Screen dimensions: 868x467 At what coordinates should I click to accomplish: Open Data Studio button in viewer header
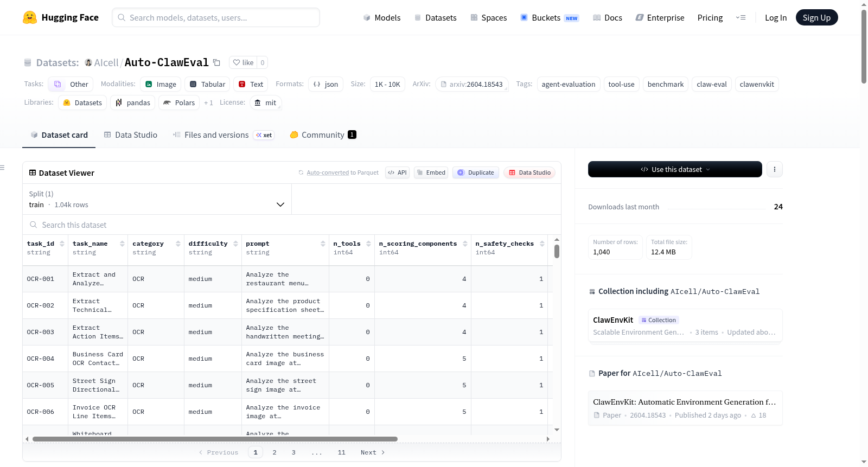click(529, 172)
